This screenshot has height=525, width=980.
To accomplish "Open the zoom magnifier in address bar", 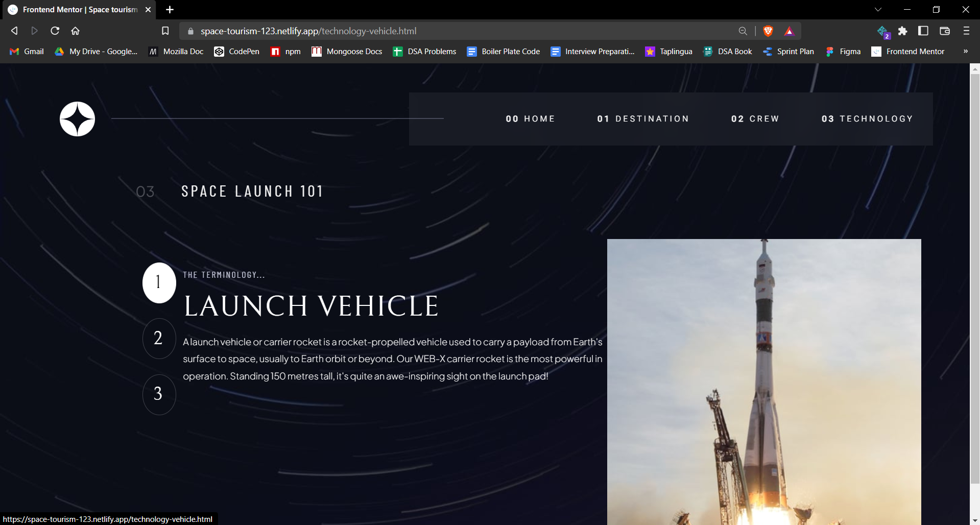I will pyautogui.click(x=743, y=31).
